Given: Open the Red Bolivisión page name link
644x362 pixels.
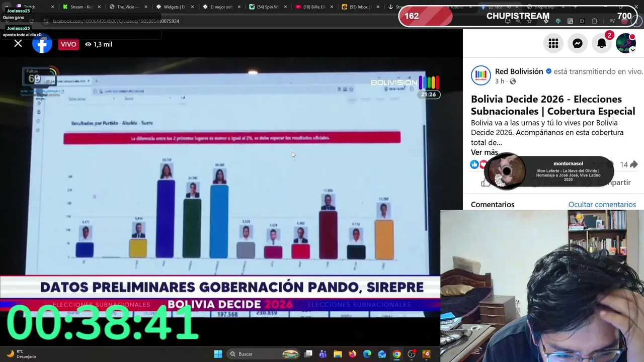Looking at the screenshot, I should point(519,71).
